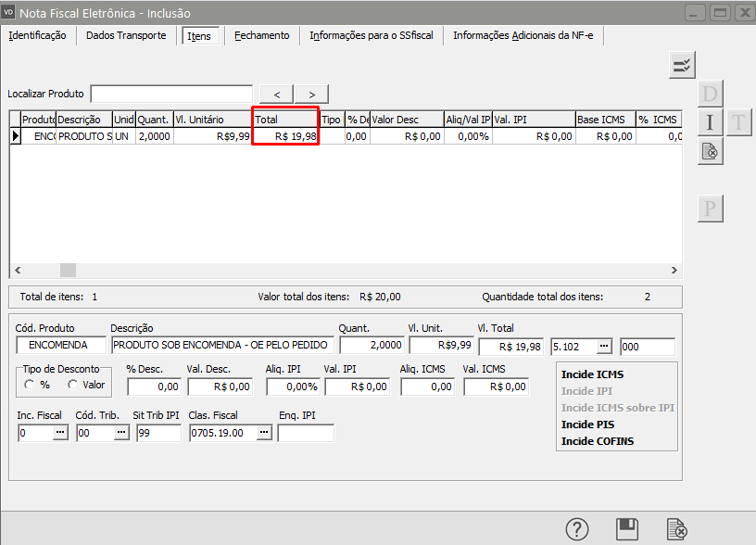Select the '%' discount type radio button
The image size is (756, 545).
(x=31, y=385)
